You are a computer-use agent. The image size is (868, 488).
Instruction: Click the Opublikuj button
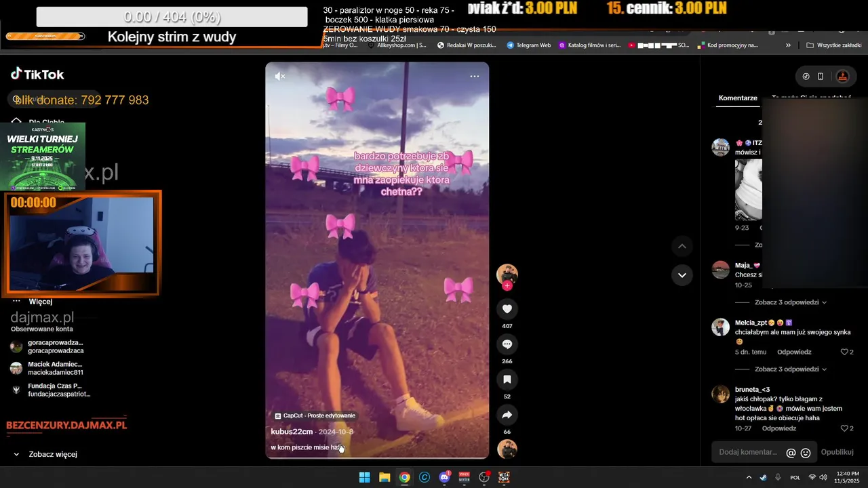click(x=837, y=452)
